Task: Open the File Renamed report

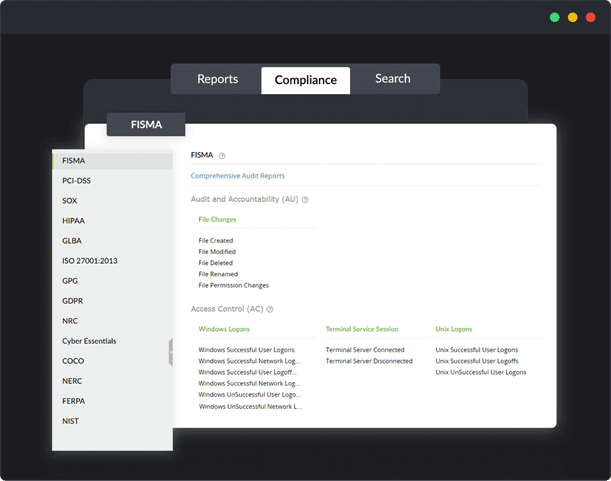Action: pos(218,274)
